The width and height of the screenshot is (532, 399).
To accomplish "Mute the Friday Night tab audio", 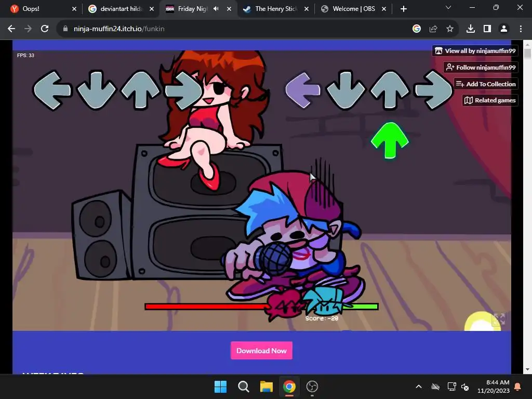I will (216, 9).
